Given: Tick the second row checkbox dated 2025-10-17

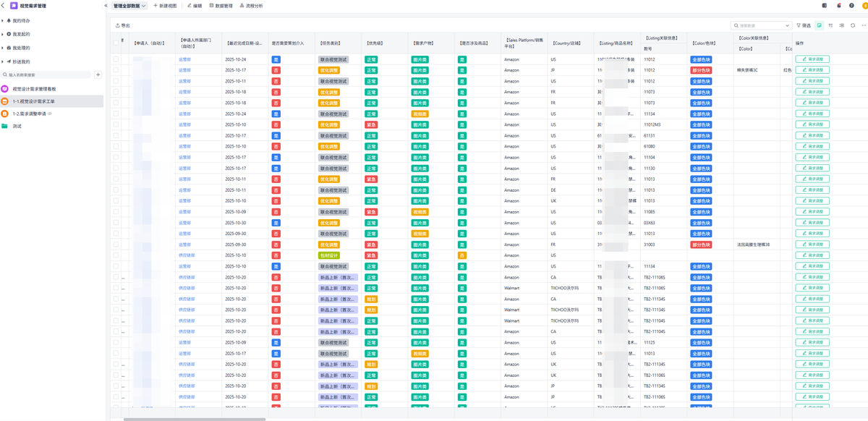Looking at the screenshot, I should (x=116, y=70).
